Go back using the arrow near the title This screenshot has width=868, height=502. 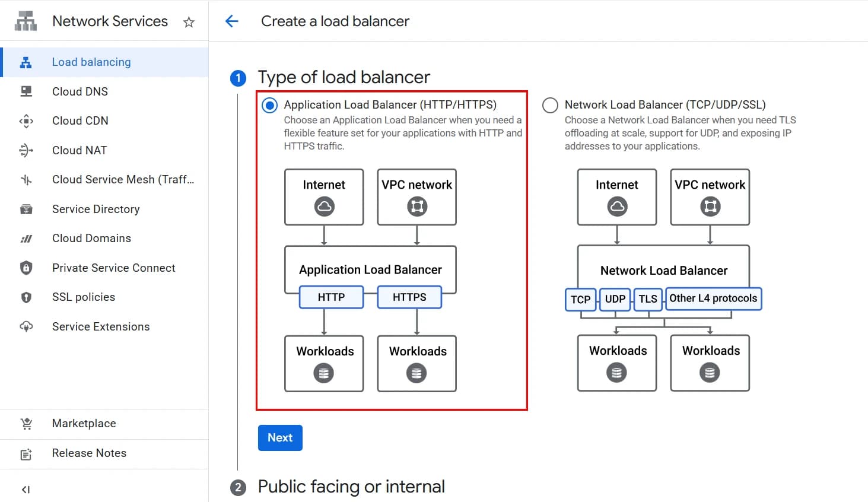point(231,21)
